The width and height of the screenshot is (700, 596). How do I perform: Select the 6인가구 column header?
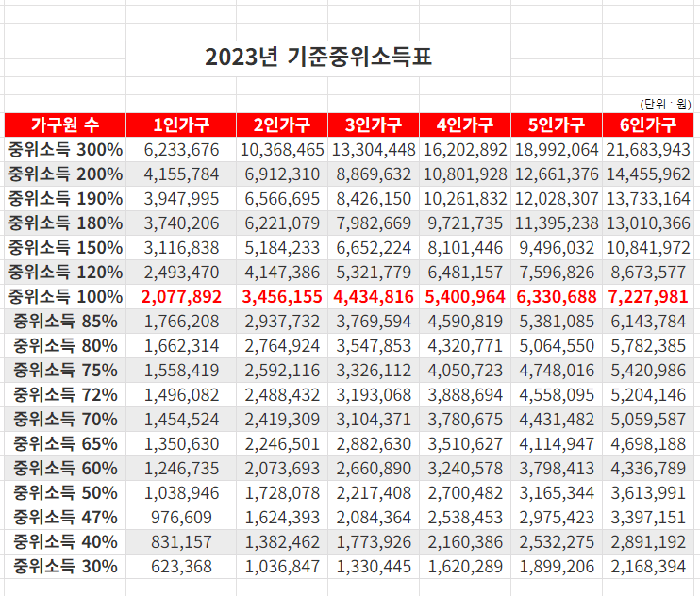648,124
